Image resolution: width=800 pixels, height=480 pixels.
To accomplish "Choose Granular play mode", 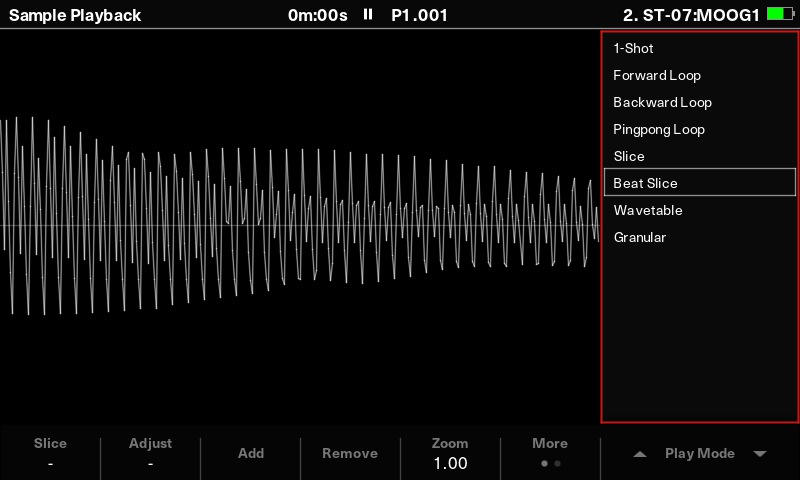I will (699, 237).
